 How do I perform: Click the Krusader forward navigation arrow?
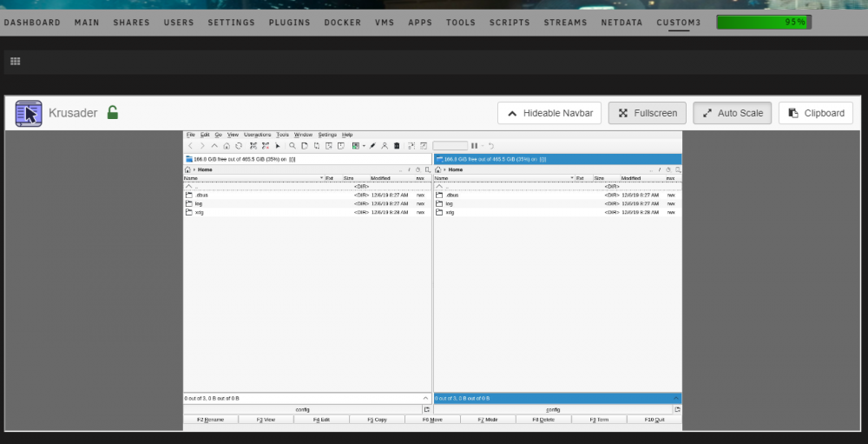(202, 146)
